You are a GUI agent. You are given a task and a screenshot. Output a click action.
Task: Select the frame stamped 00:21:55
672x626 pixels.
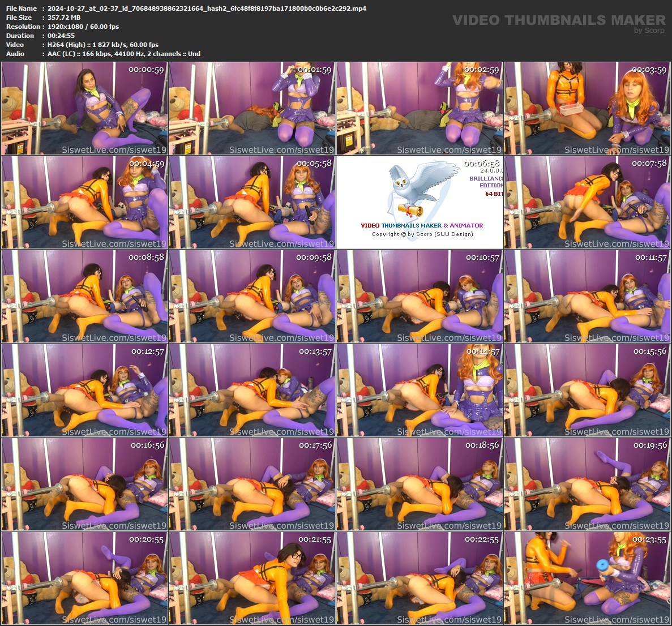252,578
